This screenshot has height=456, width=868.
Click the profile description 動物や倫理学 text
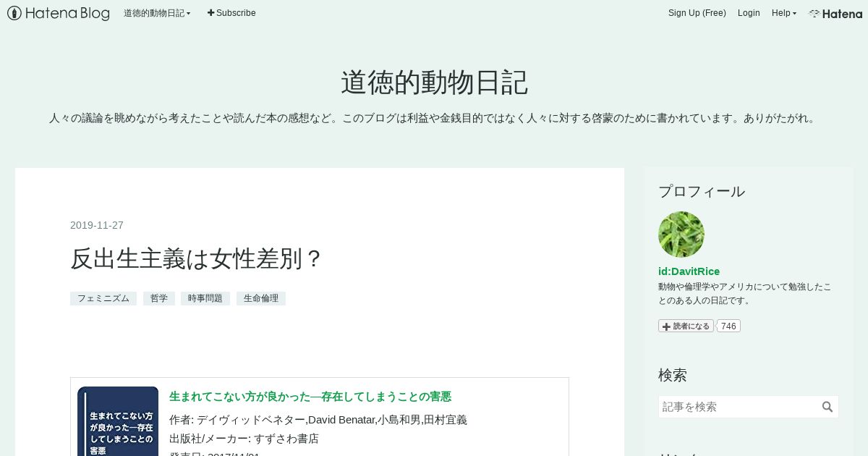coord(745,293)
